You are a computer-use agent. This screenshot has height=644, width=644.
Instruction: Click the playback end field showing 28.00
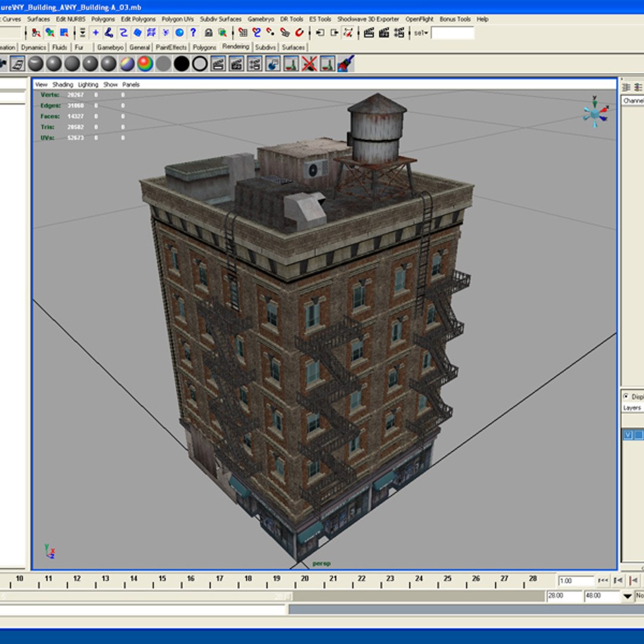coord(564,596)
